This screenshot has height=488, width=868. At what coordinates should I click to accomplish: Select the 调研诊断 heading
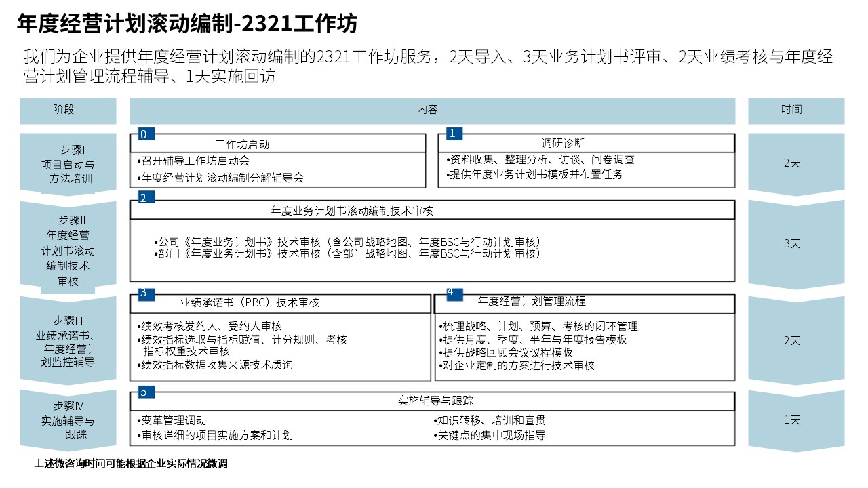click(564, 143)
